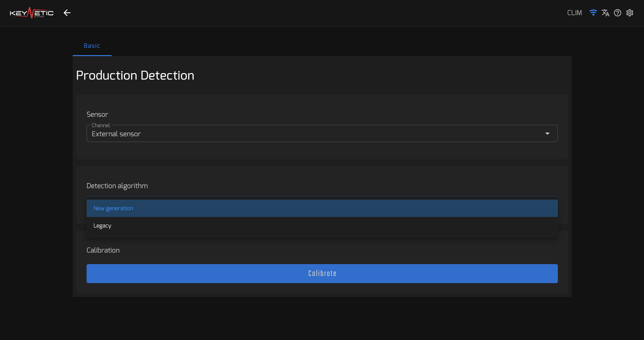644x340 pixels.
Task: Open the Wi-Fi connection status icon
Action: [593, 13]
